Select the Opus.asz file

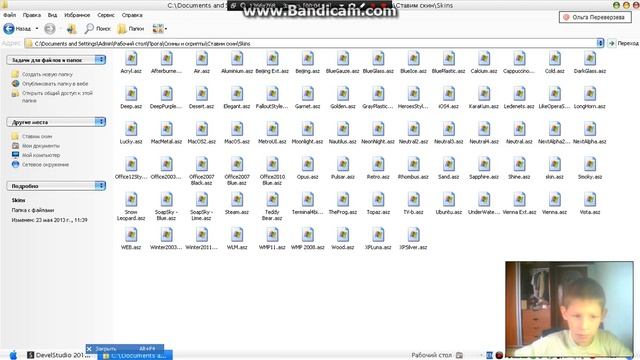coord(307,168)
